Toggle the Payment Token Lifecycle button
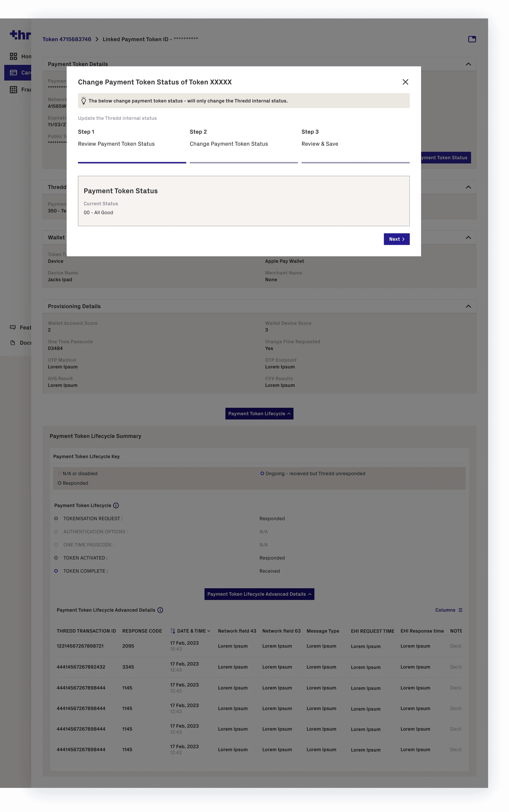 coord(259,413)
